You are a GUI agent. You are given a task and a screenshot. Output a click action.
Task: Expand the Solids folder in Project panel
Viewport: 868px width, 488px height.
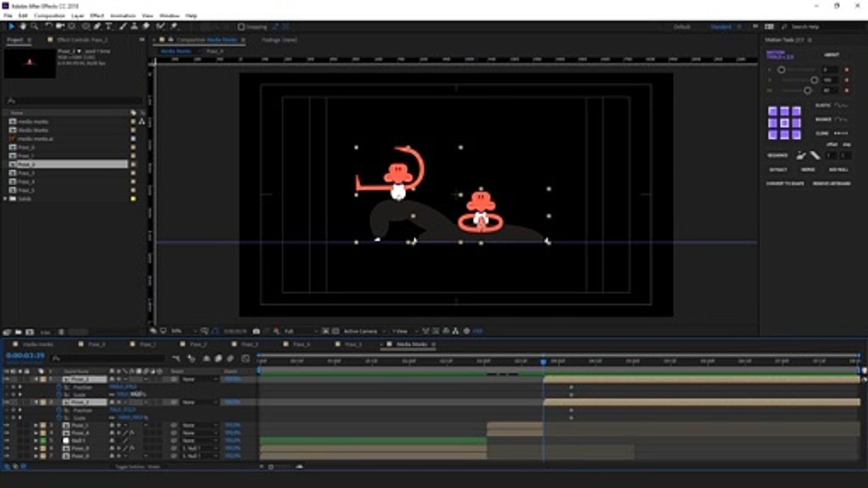coord(6,199)
